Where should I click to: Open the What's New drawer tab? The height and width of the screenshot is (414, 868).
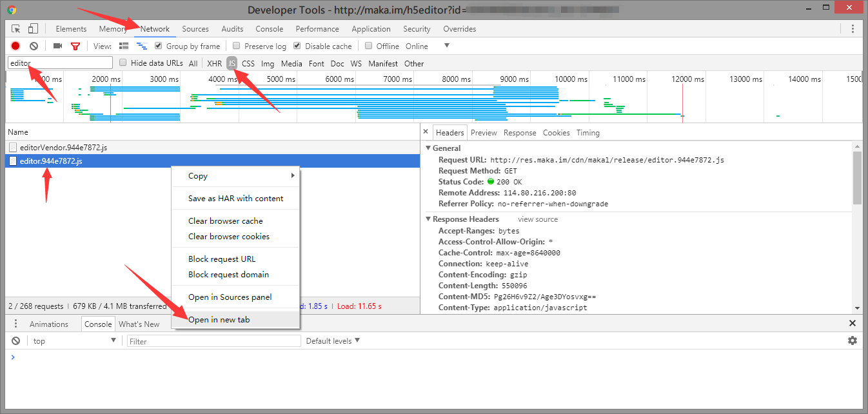pyautogui.click(x=139, y=324)
